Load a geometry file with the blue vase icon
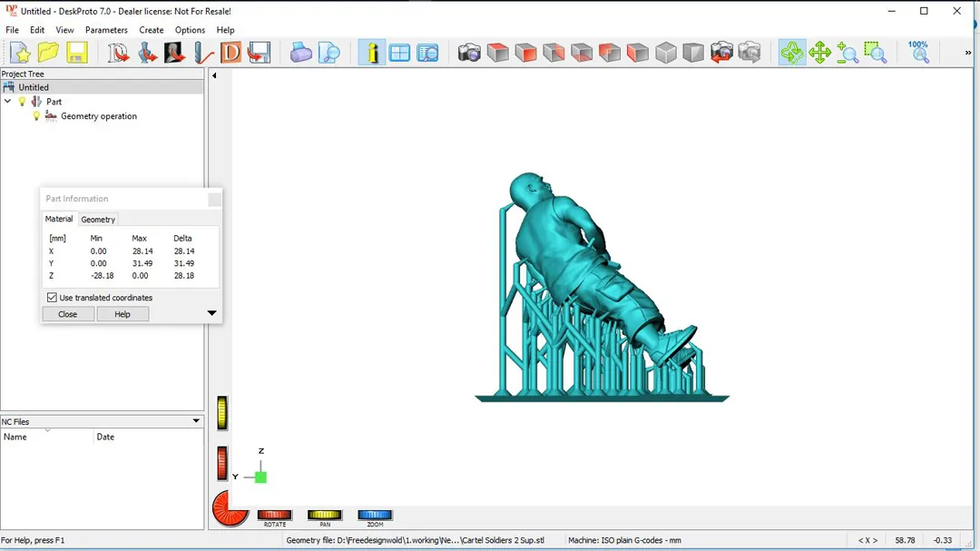 [148, 54]
